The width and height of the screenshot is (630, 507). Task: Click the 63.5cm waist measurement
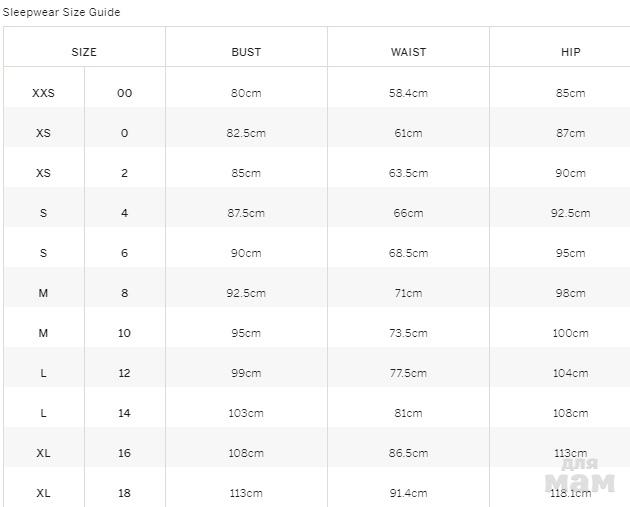pyautogui.click(x=408, y=173)
